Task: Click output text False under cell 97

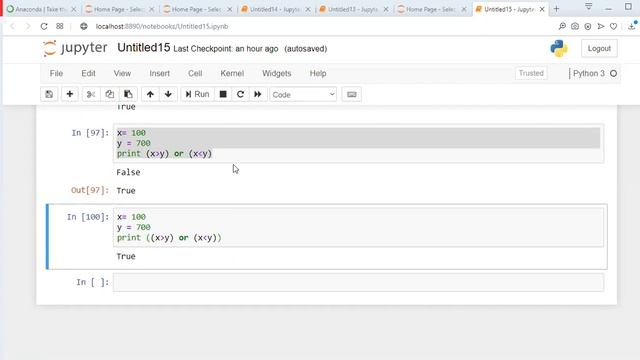Action: tap(128, 172)
